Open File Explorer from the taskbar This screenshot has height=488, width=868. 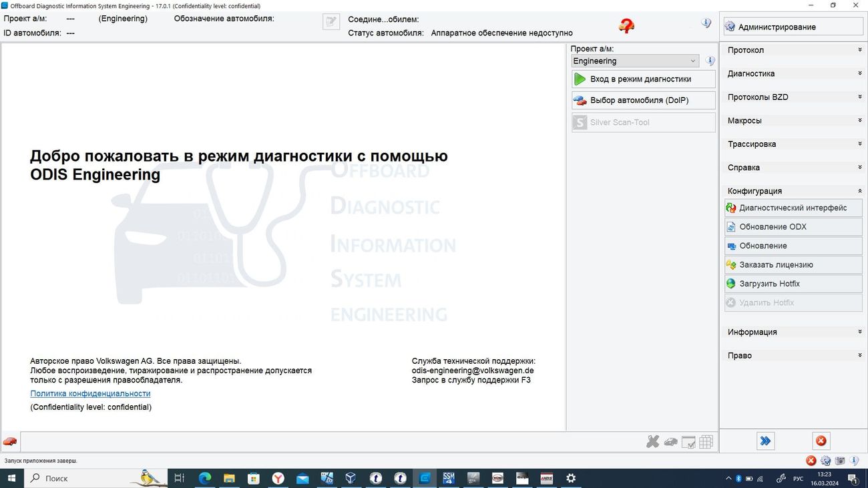(229, 478)
